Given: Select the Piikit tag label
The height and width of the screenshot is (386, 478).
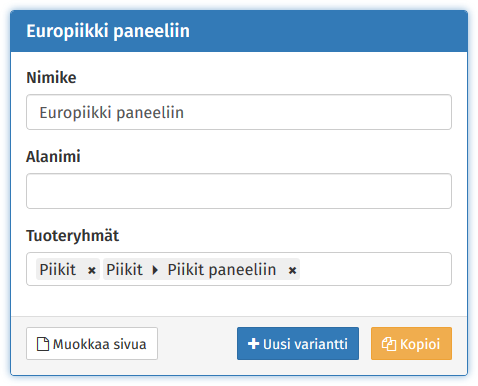Looking at the screenshot, I should (x=58, y=269).
